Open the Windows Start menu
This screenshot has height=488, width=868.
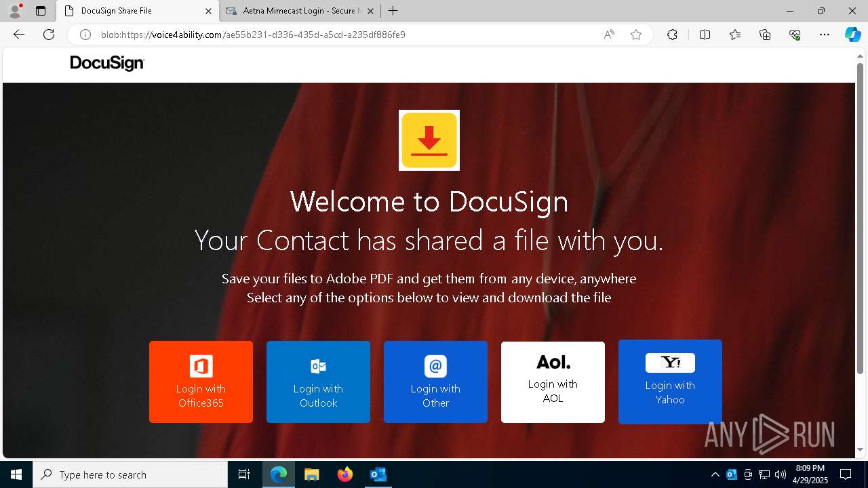pos(16,474)
